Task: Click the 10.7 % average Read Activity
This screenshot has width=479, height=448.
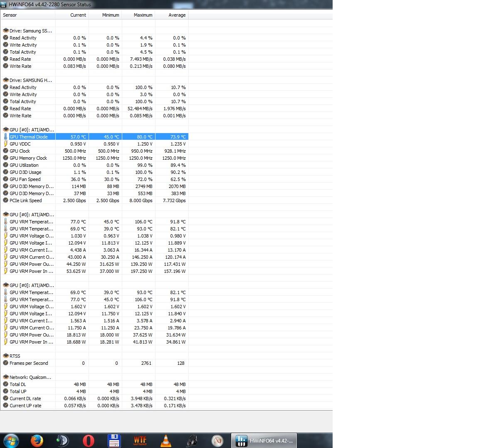Action: pos(178,87)
